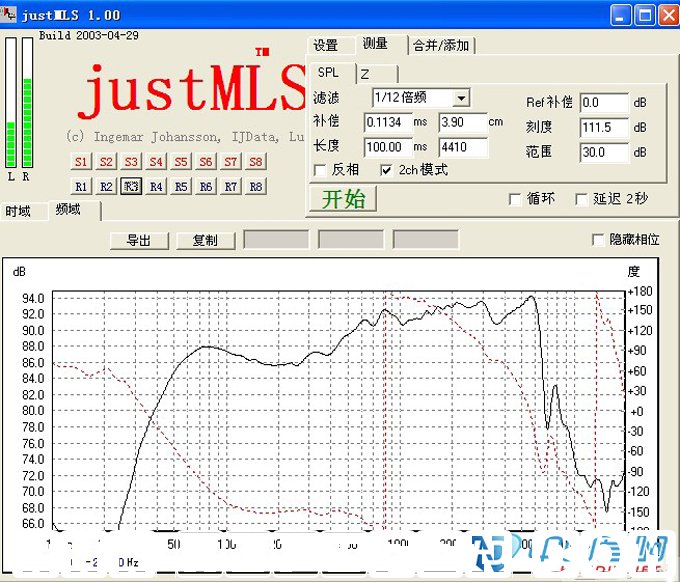Recall memory slot R1
Screen dimensions: 680x582
click(x=81, y=186)
